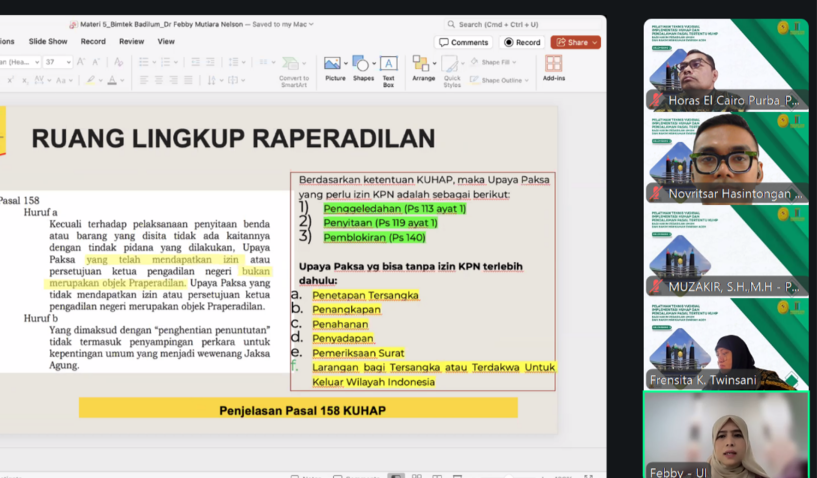Viewport: 817px width, 478px height.
Task: Open the Add-ins panel
Action: point(553,68)
